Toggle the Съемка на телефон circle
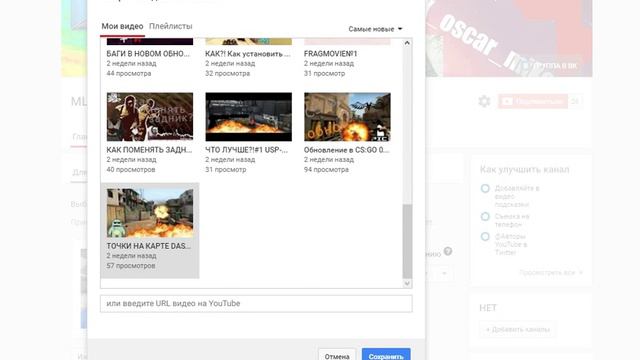The image size is (640, 360). [x=485, y=216]
